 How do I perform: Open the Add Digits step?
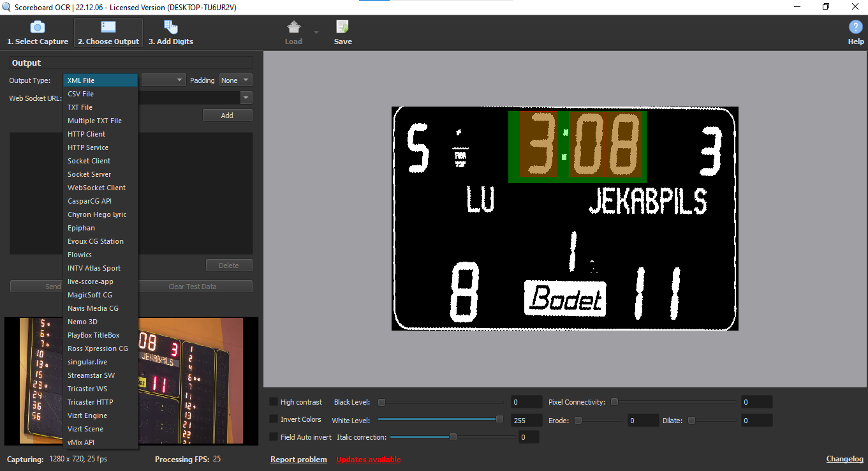point(171,33)
